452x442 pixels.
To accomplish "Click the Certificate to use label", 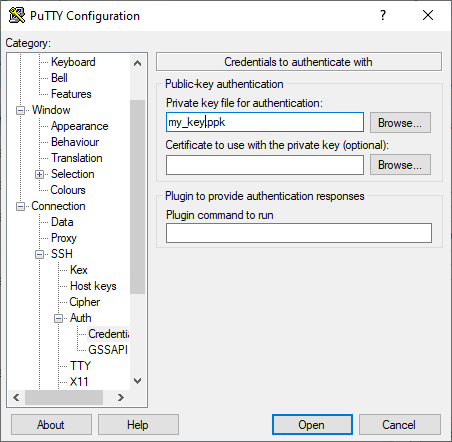I will [x=277, y=145].
